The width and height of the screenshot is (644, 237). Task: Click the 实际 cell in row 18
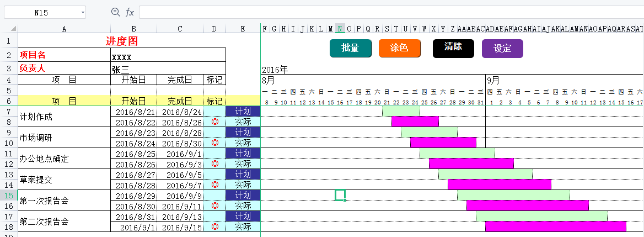point(243,227)
